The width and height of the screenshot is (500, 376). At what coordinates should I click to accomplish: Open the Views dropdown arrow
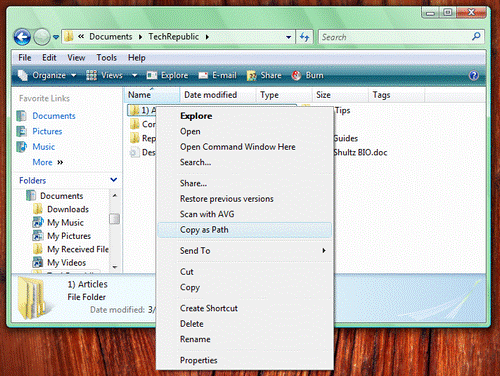pyautogui.click(x=134, y=76)
